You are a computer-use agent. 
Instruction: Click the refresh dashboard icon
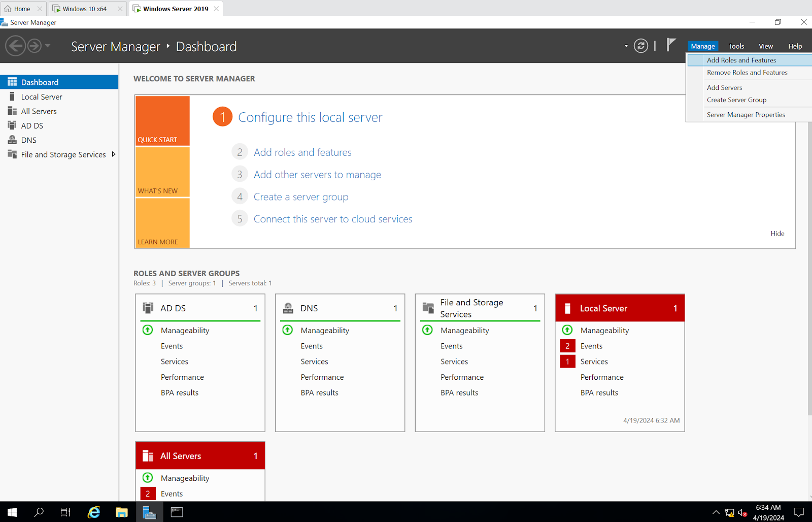pyautogui.click(x=641, y=46)
